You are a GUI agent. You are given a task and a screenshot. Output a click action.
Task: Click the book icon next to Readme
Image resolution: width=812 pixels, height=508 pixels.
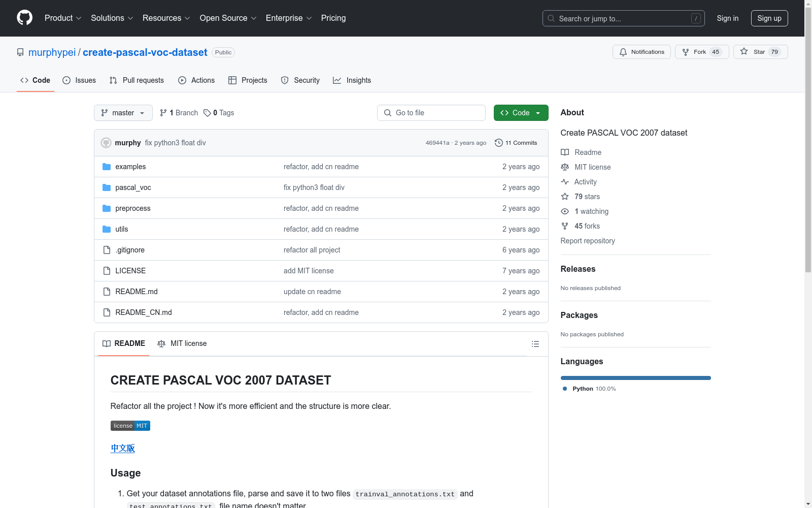pos(565,152)
